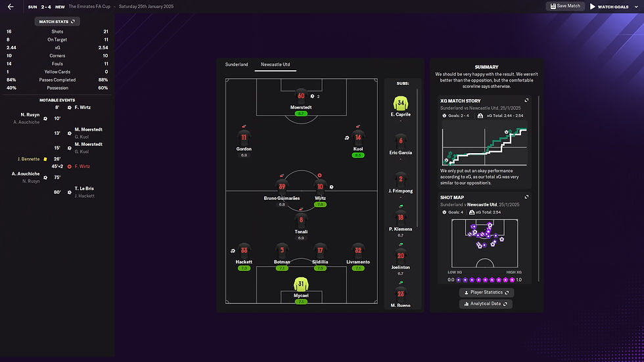Click the summary panel scrollbar
This screenshot has height=362, width=644.
[538, 189]
